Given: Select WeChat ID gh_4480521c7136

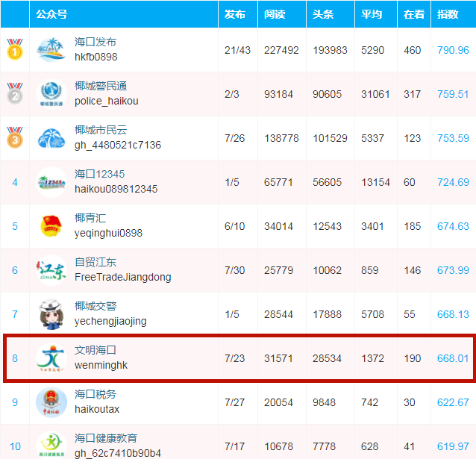Looking at the screenshot, I should (x=118, y=146).
